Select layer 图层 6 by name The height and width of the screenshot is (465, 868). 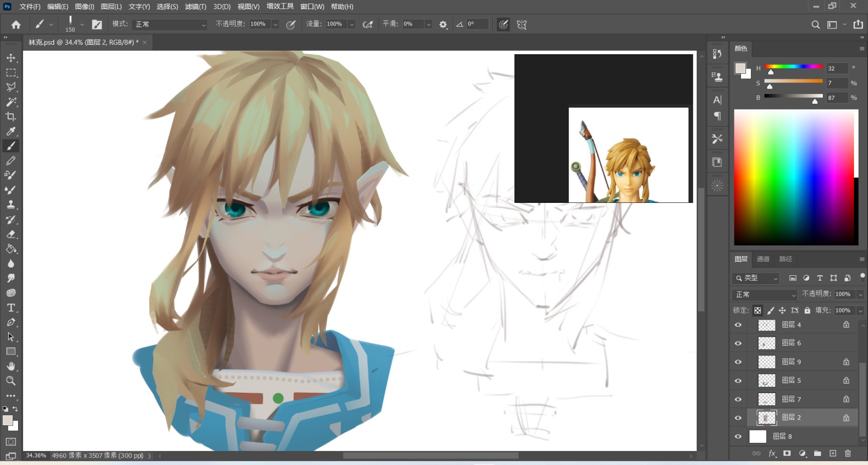pyautogui.click(x=791, y=343)
